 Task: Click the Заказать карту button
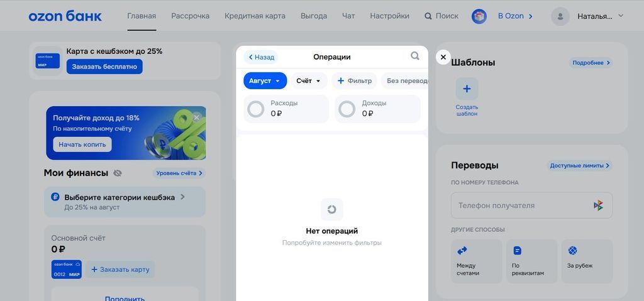click(120, 270)
